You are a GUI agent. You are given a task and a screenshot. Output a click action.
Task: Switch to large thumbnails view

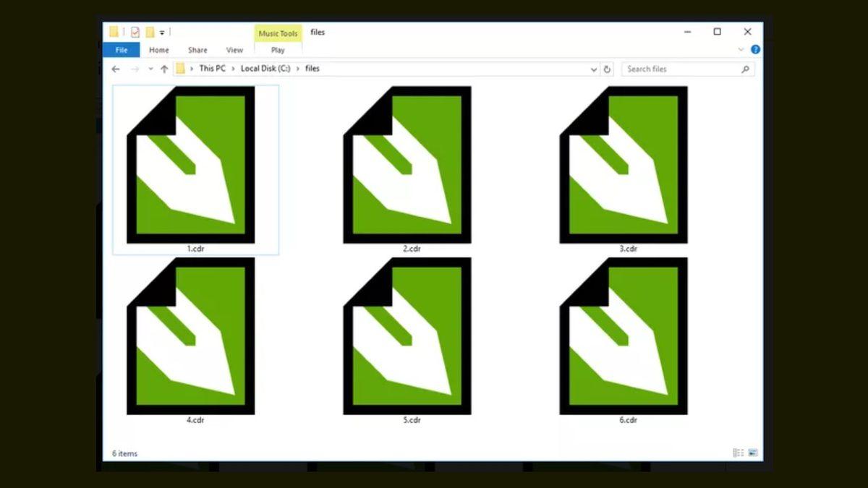tap(752, 453)
